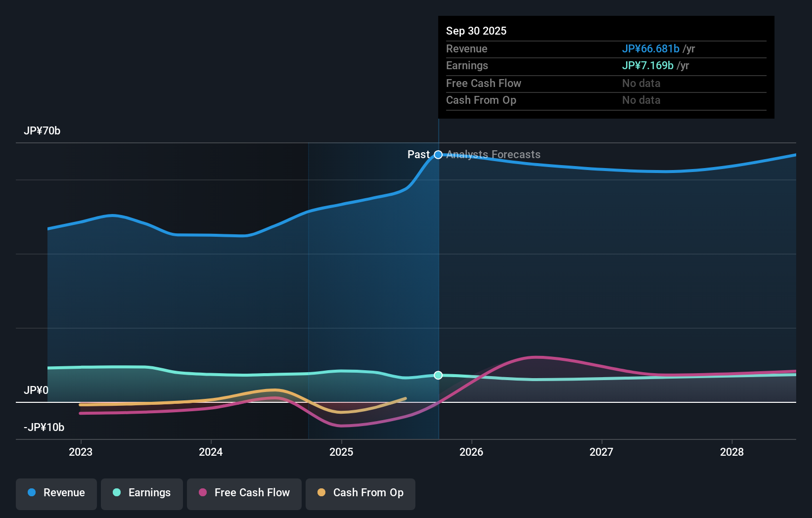
Task: Click the 2026 label on the x-axis
Action: [x=472, y=452]
